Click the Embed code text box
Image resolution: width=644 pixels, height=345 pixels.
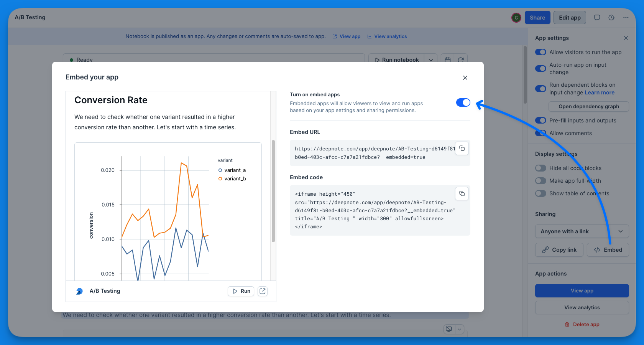pos(380,210)
